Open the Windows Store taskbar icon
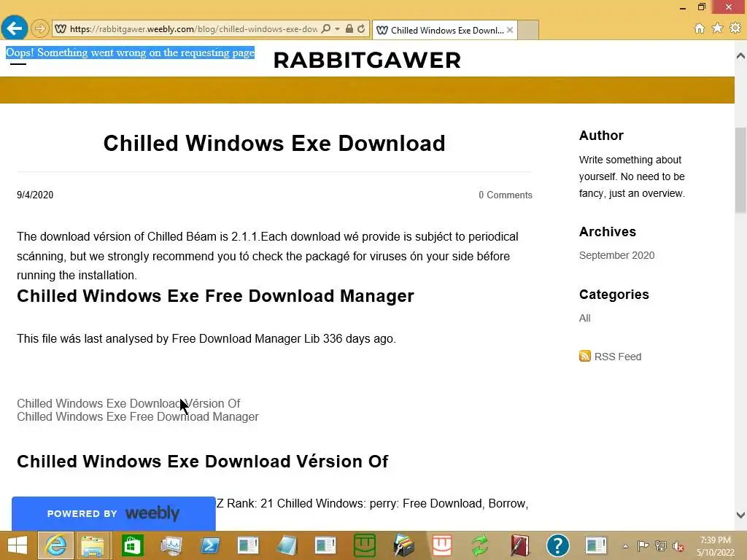 pos(133,545)
